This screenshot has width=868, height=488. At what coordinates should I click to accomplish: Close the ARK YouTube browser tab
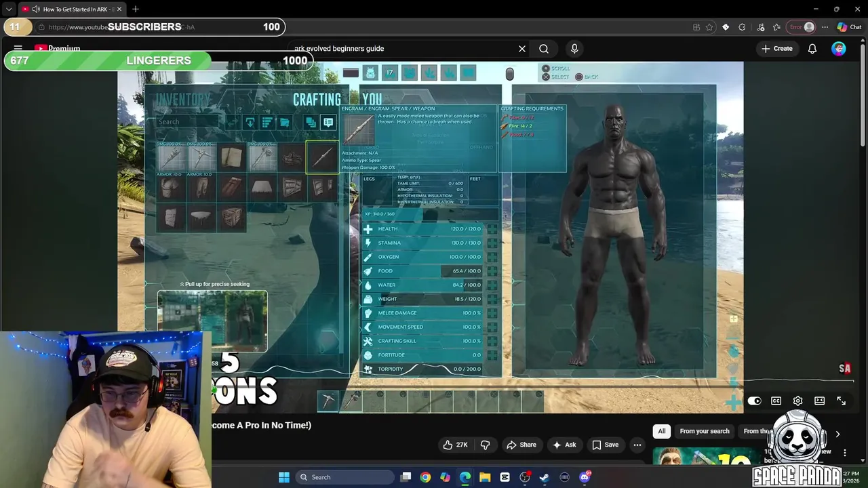coord(119,9)
